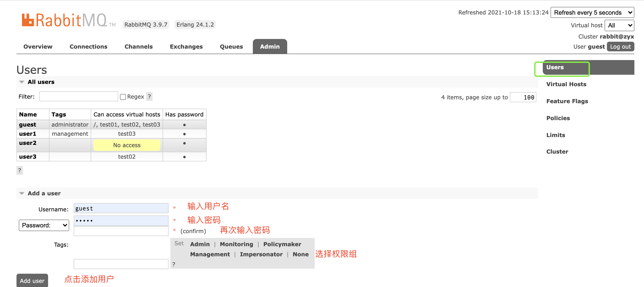The image size is (644, 287).
Task: Enable the Regex filter checkbox
Action: [x=123, y=97]
